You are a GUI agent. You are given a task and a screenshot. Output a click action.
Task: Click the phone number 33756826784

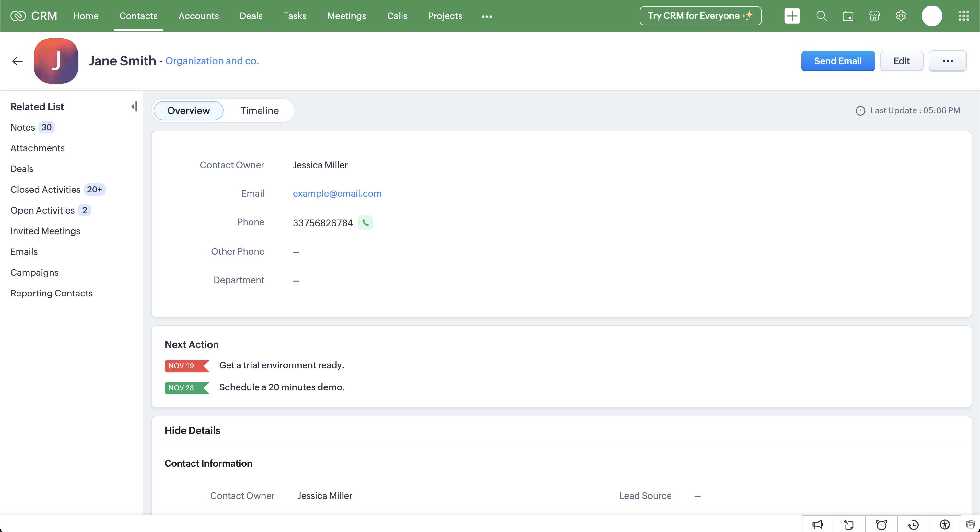tap(322, 223)
